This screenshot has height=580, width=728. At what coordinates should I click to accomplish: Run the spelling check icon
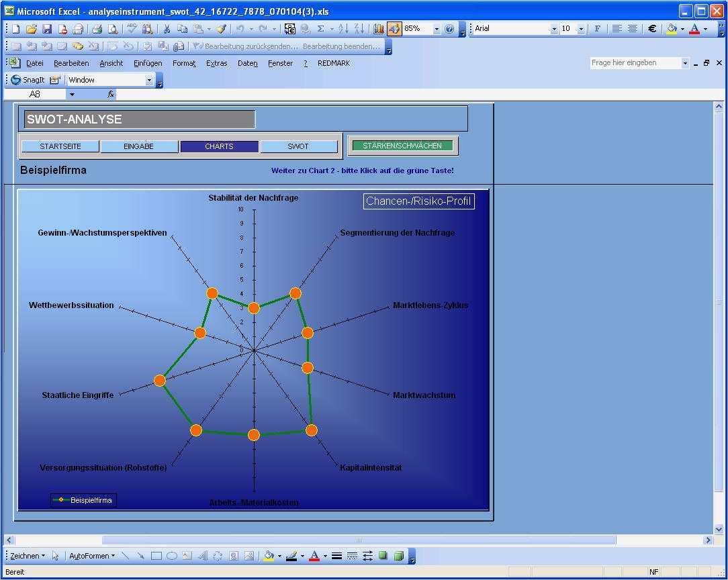[130, 29]
